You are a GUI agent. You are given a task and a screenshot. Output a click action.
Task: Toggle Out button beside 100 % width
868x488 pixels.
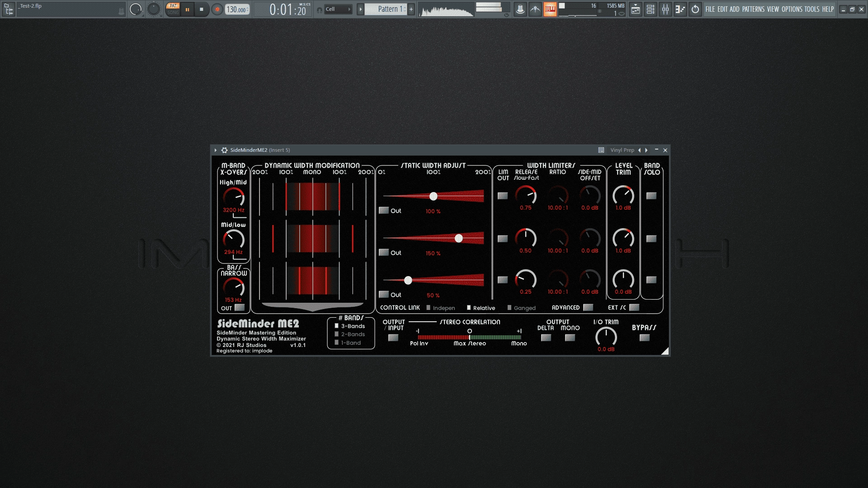[384, 210]
